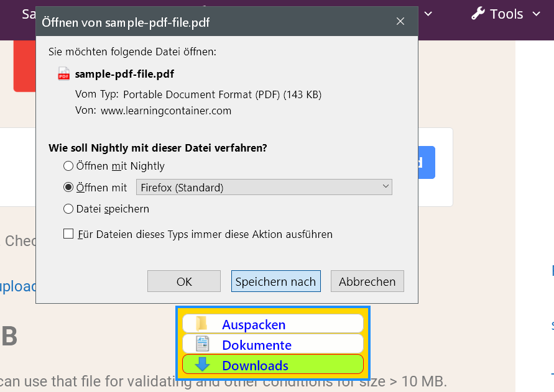The image size is (554, 392).
Task: Click the 'sample-pdf-file.pdf' file name text
Action: click(124, 74)
